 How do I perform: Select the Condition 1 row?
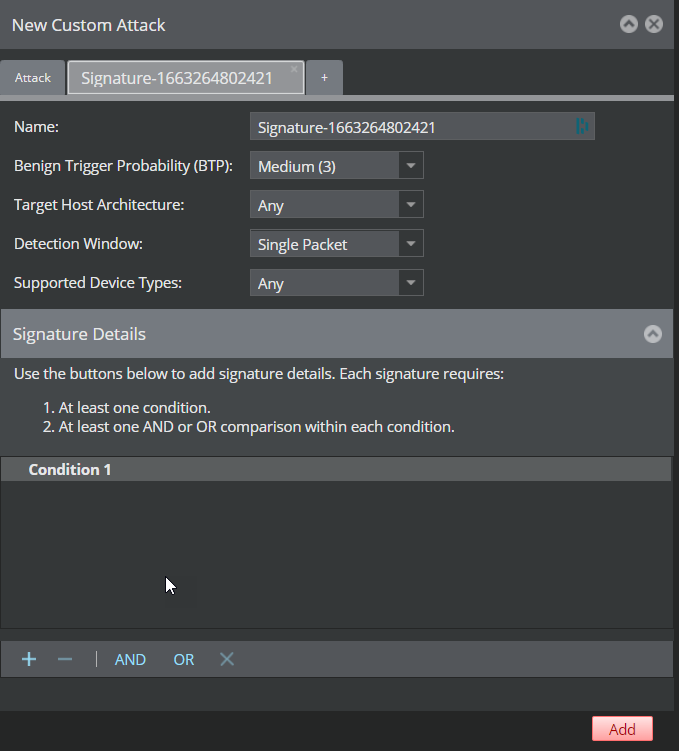(x=336, y=469)
